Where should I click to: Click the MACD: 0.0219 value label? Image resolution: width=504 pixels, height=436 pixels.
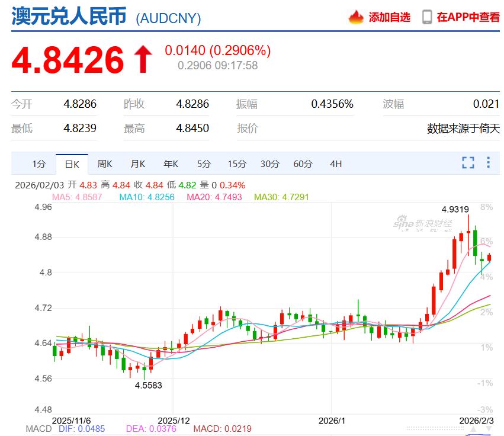(223, 429)
